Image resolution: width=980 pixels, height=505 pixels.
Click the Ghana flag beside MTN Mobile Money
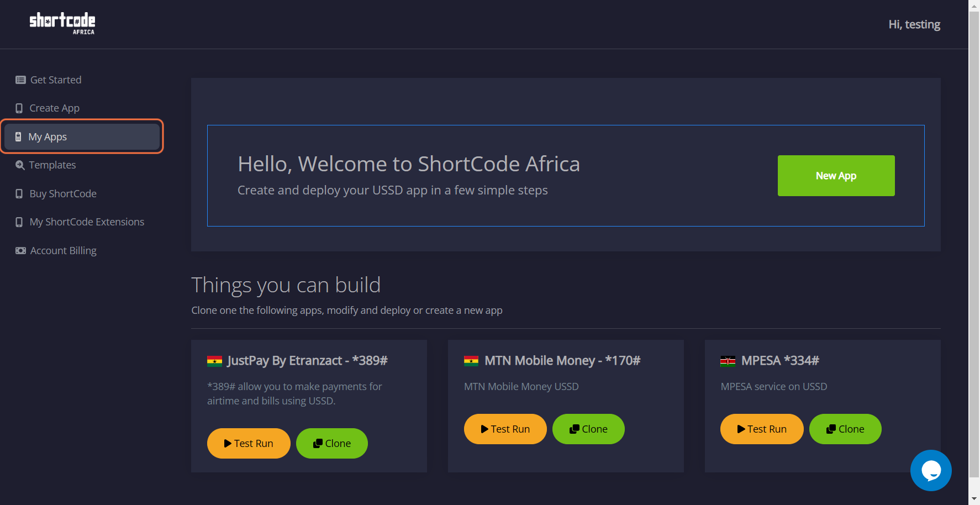(x=471, y=361)
